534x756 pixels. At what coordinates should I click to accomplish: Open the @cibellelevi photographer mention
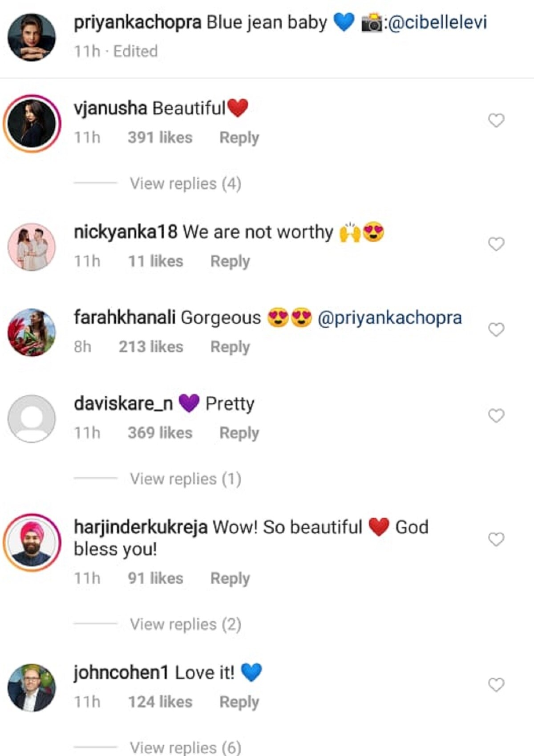(437, 22)
